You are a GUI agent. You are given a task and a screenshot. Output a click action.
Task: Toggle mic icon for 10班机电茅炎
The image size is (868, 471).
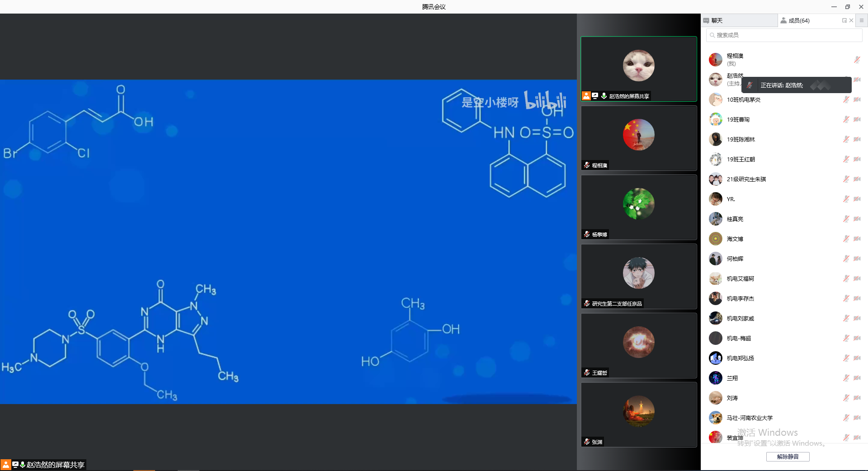[846, 99]
